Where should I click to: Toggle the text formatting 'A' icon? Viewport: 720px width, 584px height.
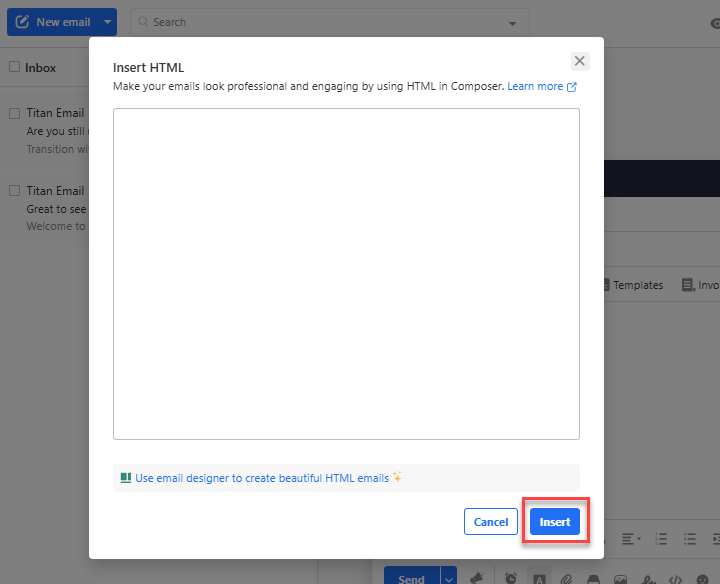[x=539, y=578]
